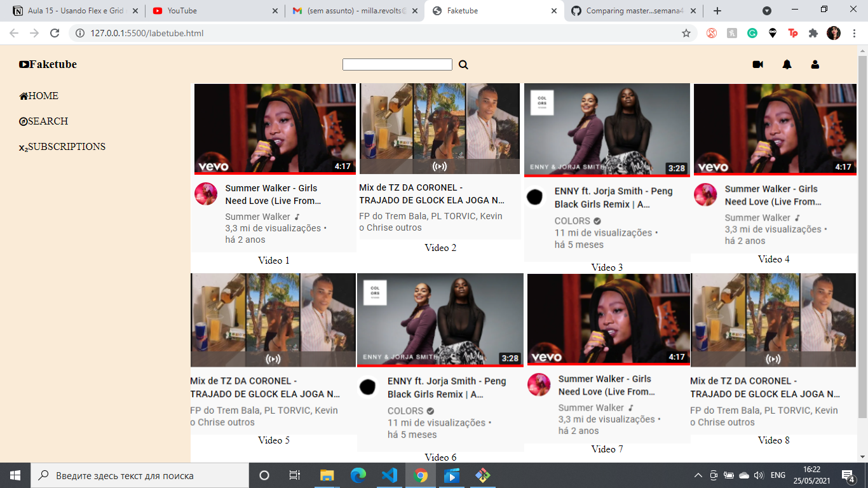Open SUBSCRIPTIONS in the sidebar
868x488 pixels.
click(62, 147)
